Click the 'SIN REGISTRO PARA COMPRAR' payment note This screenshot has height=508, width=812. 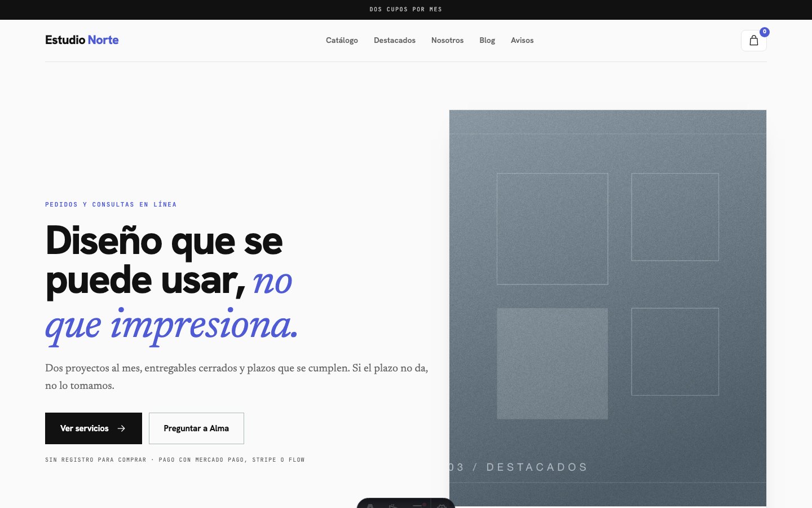(x=175, y=460)
